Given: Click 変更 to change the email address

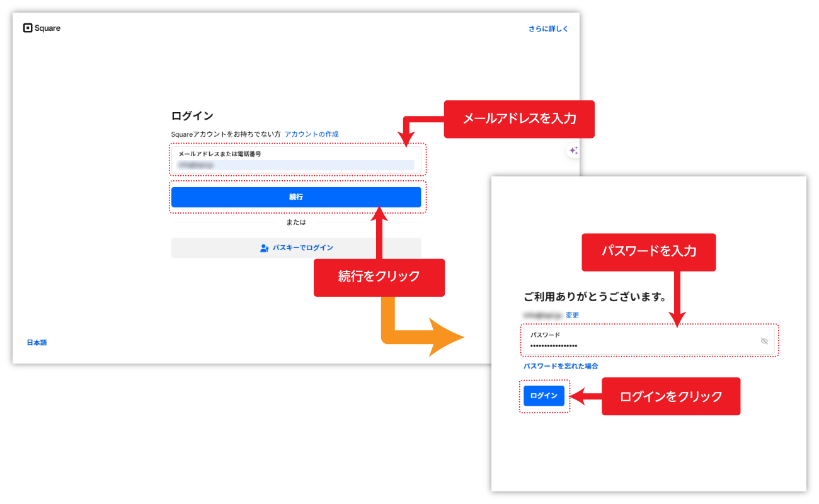Looking at the screenshot, I should click(x=572, y=314).
